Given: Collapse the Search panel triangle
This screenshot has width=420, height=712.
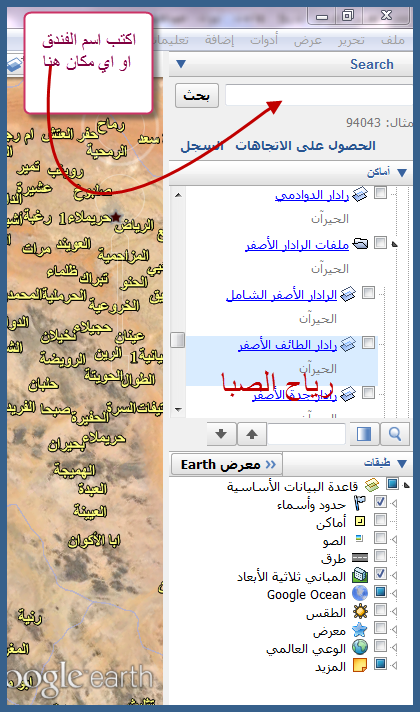Looking at the screenshot, I should [181, 64].
